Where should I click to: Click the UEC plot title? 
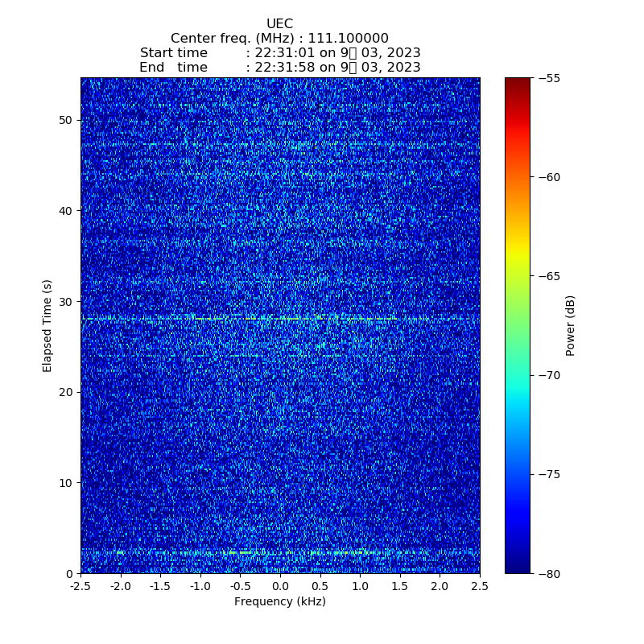pyautogui.click(x=279, y=24)
